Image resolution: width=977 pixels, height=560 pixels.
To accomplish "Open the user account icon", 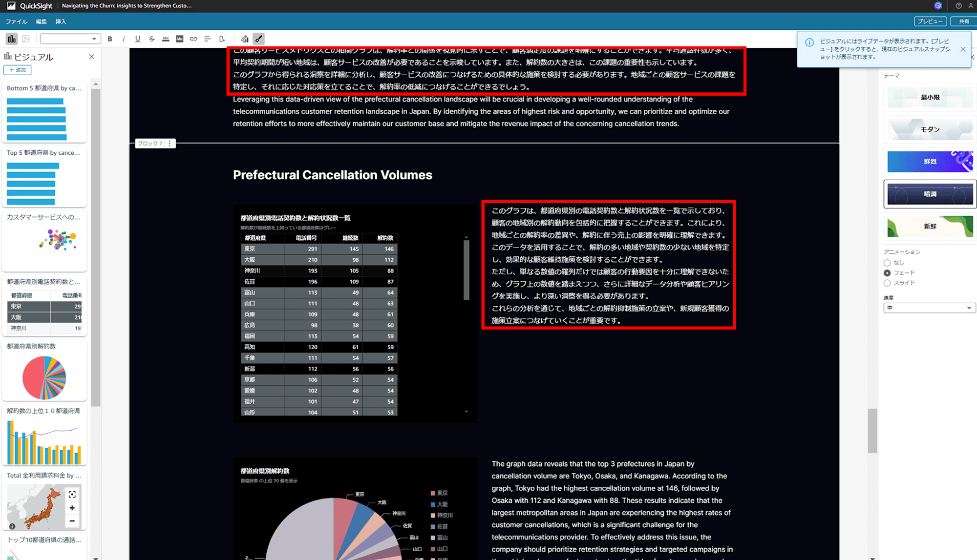I will point(971,6).
